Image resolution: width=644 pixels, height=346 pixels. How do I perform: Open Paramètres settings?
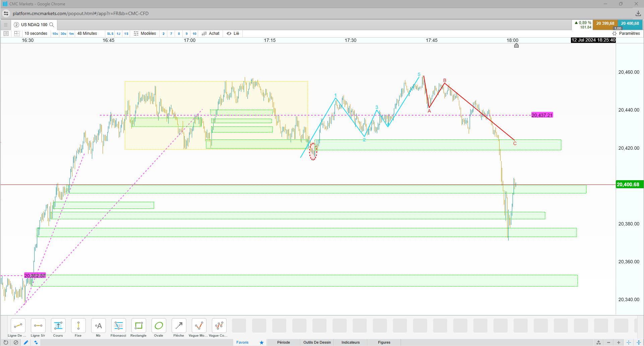tap(626, 33)
